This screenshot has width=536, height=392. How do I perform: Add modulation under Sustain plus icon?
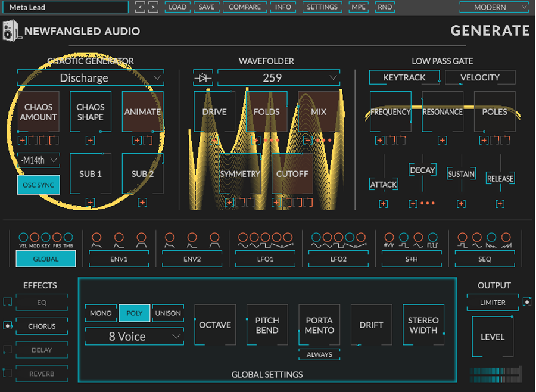pyautogui.click(x=461, y=204)
